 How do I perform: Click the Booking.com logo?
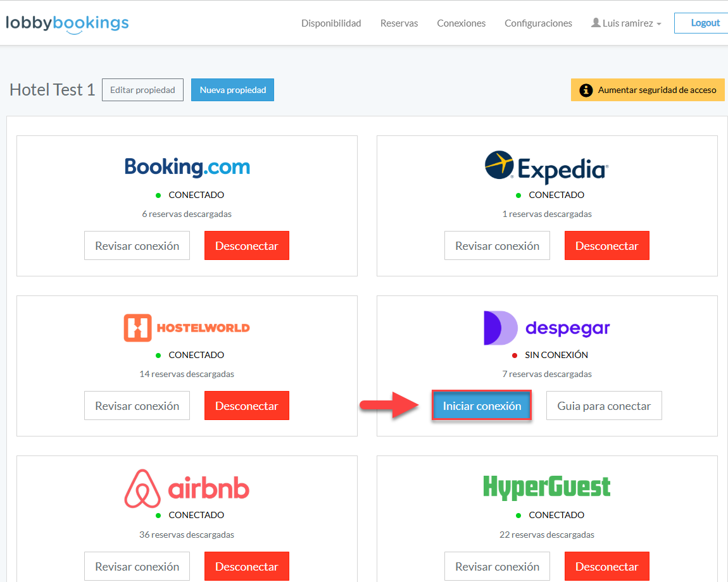click(187, 167)
